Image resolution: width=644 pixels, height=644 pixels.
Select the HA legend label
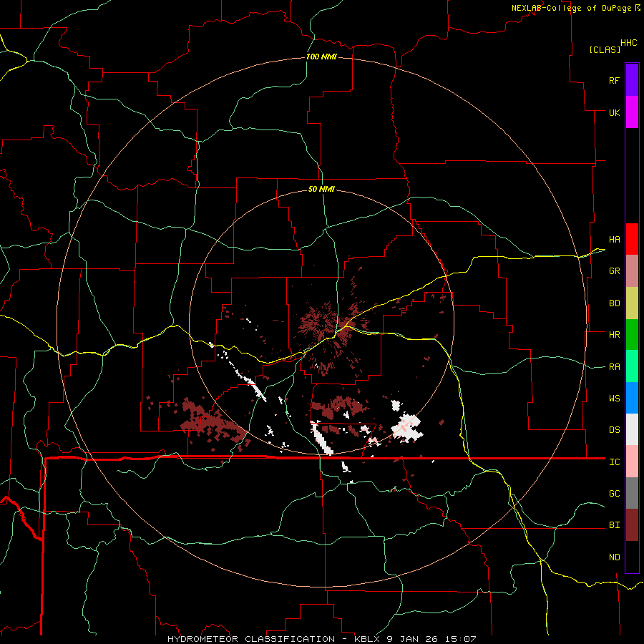(614, 240)
